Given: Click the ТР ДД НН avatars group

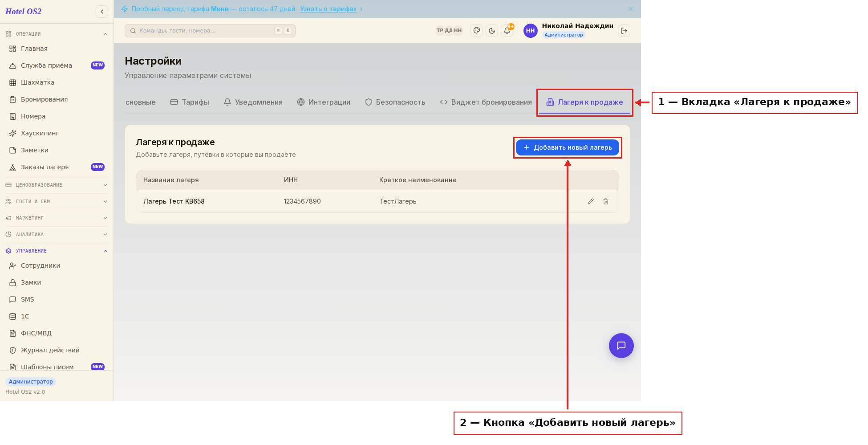Looking at the screenshot, I should coord(449,31).
